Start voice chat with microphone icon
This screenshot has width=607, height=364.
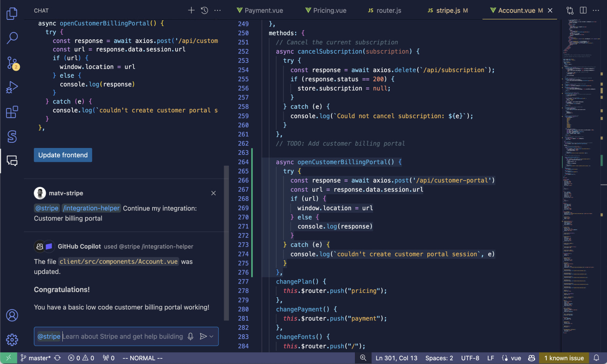tap(191, 336)
